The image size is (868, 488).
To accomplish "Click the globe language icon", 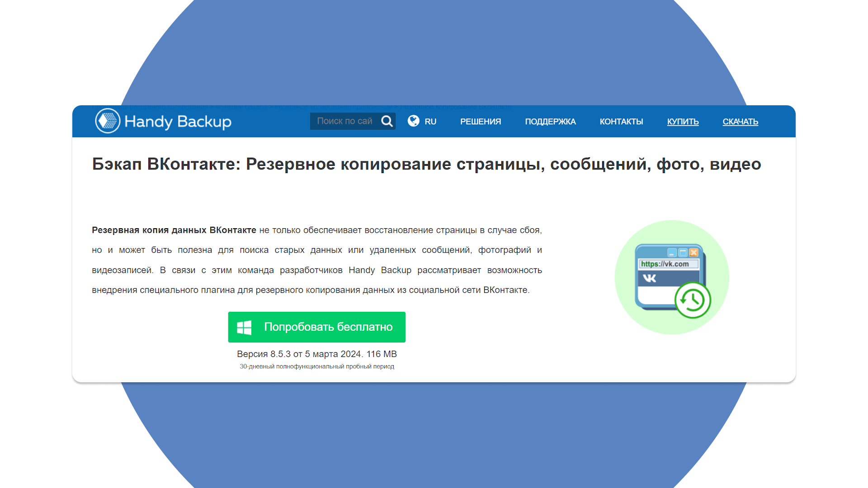I will click(413, 121).
